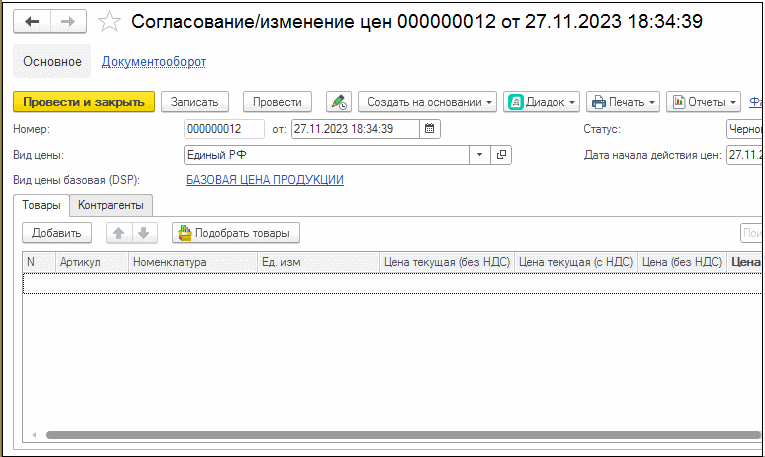Viewport: 765px width, 457px height.
Task: Open the Создать на основании dropdown
Action: coord(429,102)
